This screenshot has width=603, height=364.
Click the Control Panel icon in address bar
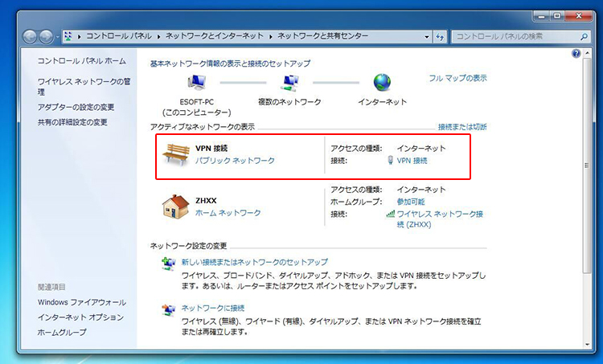(68, 36)
